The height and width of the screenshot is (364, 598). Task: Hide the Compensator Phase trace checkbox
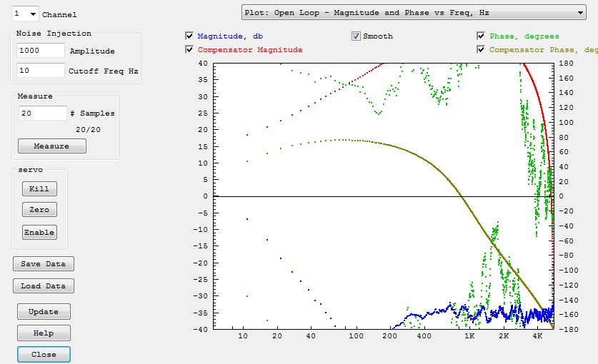point(481,50)
